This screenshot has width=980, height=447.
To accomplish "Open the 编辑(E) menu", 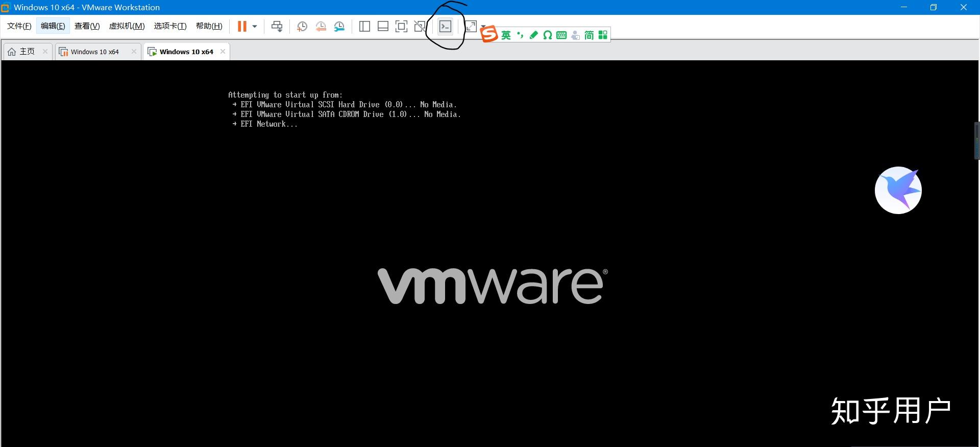I will [53, 26].
